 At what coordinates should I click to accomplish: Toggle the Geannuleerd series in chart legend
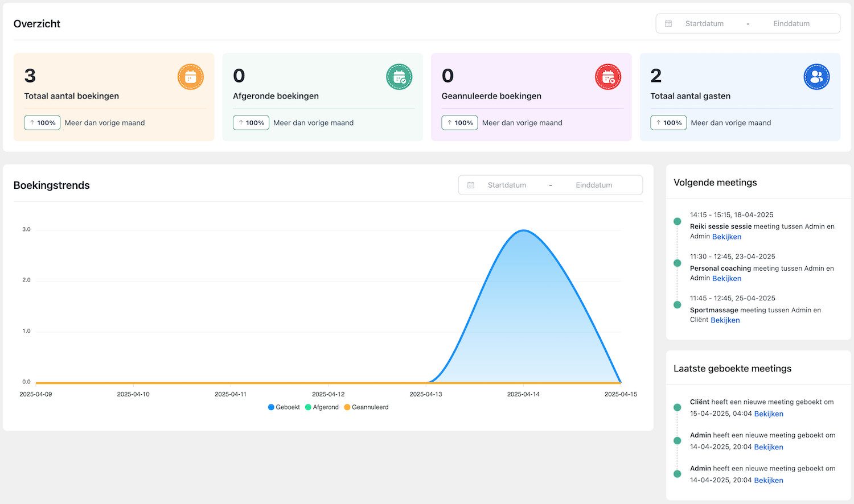[x=366, y=407]
